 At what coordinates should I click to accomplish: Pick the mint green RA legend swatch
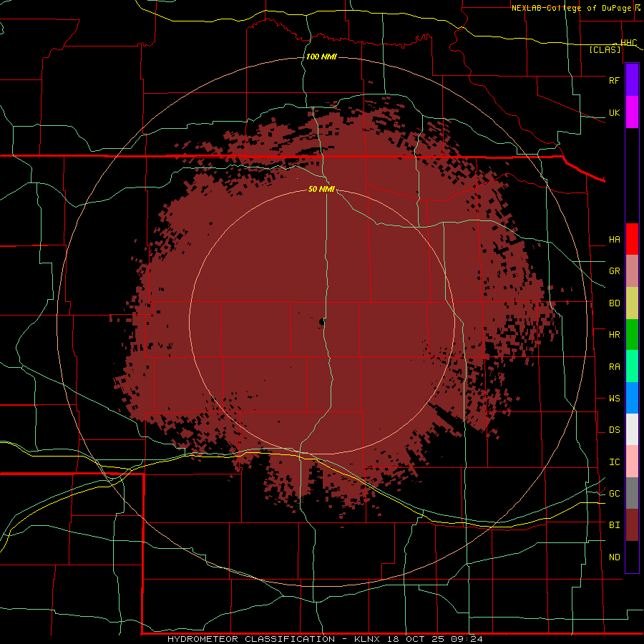pyautogui.click(x=632, y=366)
